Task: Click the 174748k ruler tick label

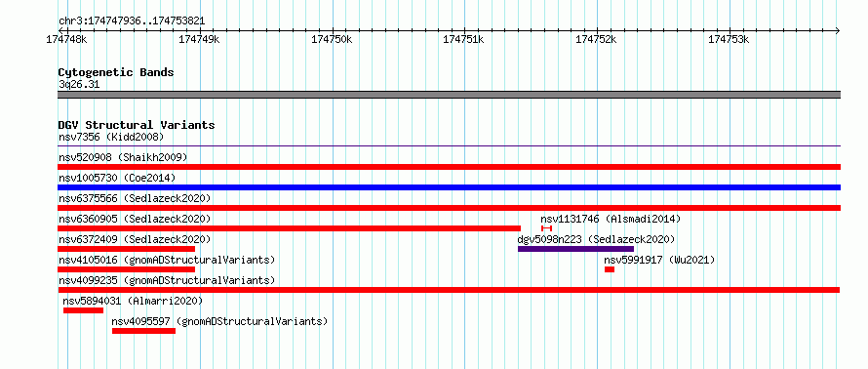Action: (67, 40)
